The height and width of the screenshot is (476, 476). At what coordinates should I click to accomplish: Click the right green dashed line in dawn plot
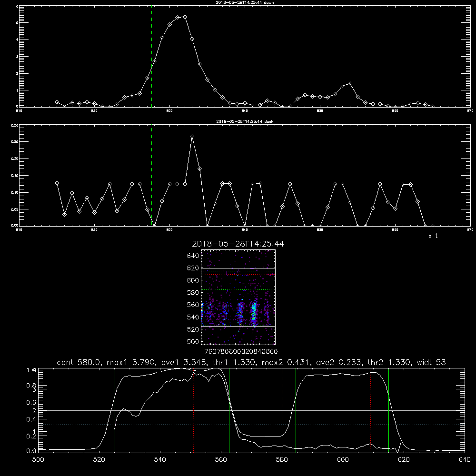(263, 57)
